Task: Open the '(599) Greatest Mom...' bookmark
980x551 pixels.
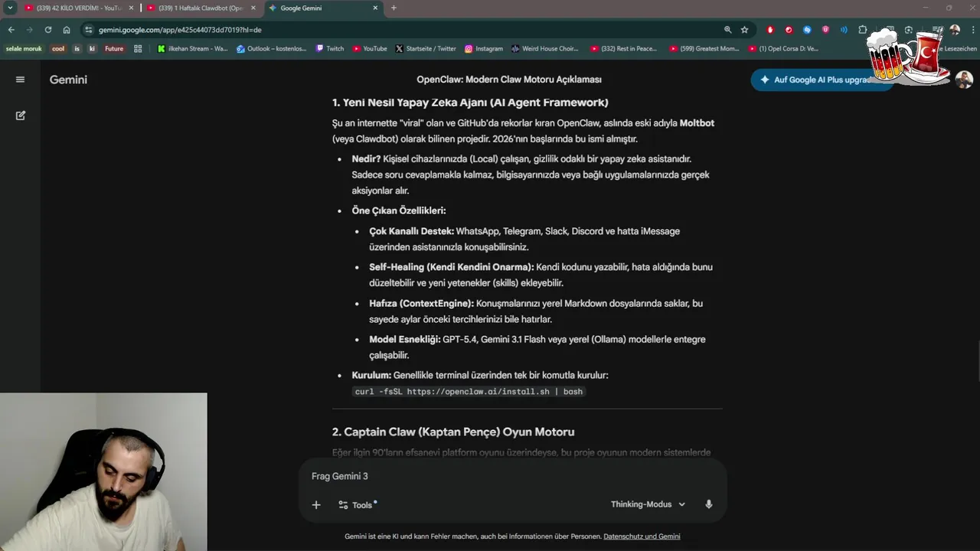Action: pos(704,48)
